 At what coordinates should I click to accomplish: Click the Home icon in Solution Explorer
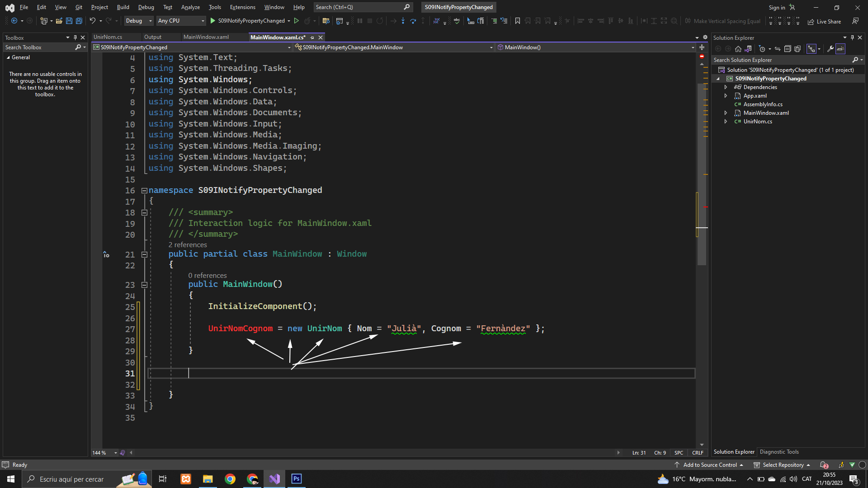coord(738,49)
